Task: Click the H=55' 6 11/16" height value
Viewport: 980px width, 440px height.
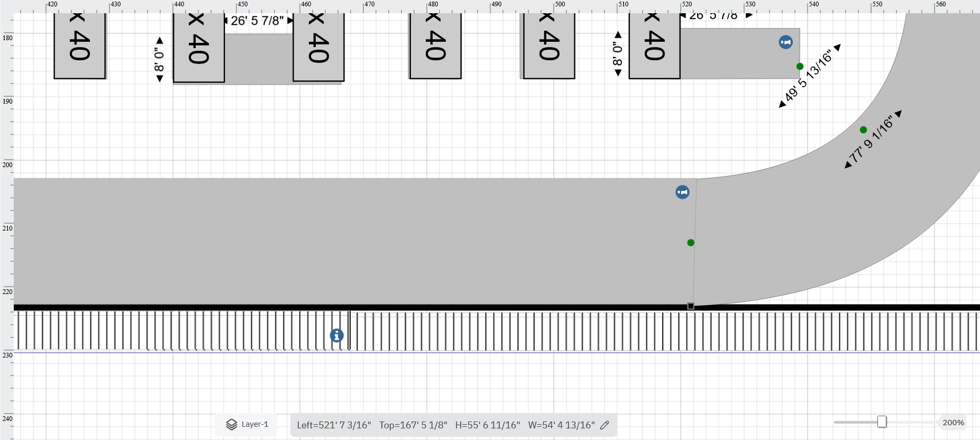Action: coord(488,425)
